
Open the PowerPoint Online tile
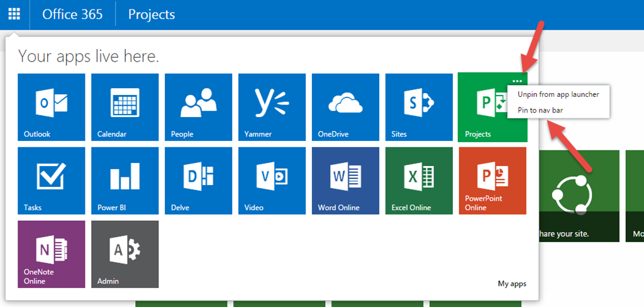(492, 181)
